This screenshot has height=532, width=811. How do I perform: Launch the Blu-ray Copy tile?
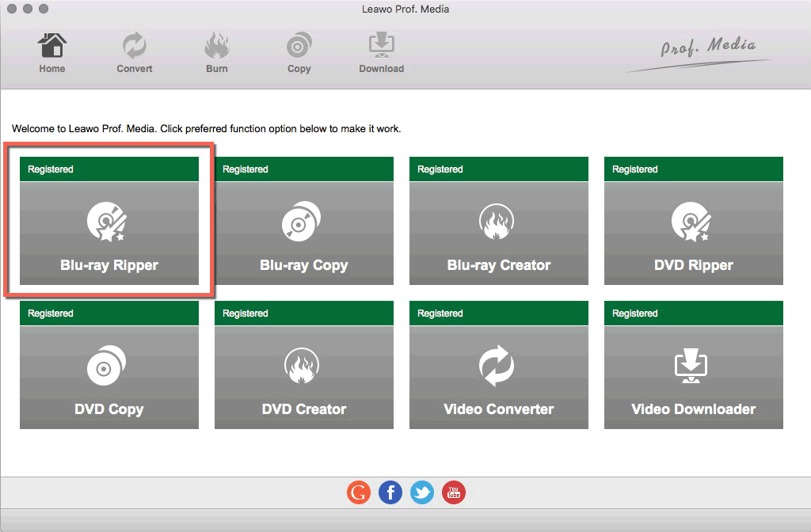(x=304, y=221)
